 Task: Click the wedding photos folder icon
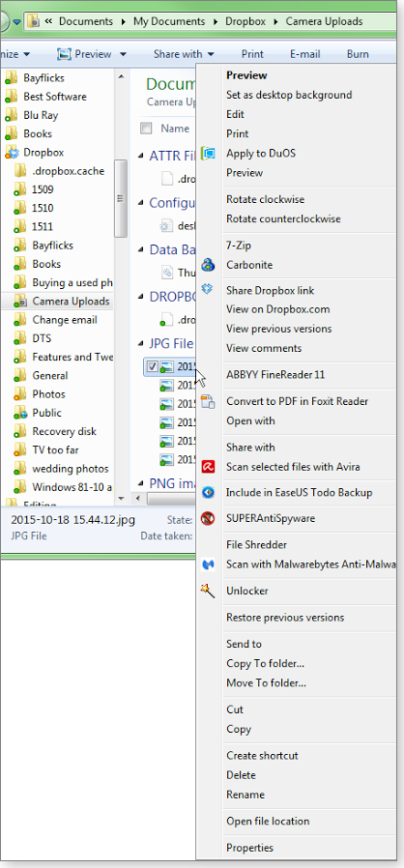point(20,469)
